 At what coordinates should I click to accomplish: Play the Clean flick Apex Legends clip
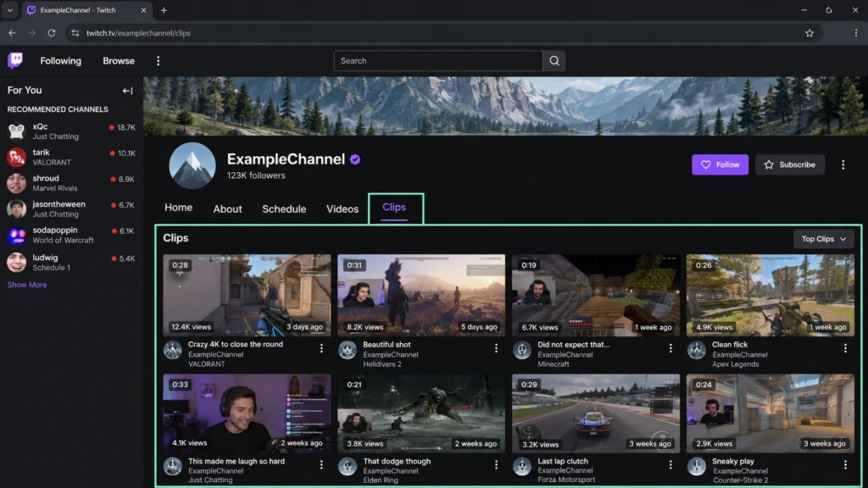[x=770, y=295]
